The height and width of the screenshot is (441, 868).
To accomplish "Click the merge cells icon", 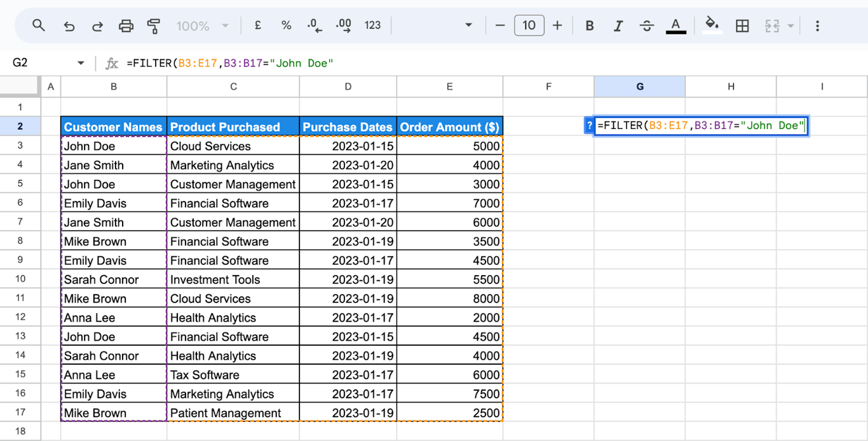I will tap(772, 26).
